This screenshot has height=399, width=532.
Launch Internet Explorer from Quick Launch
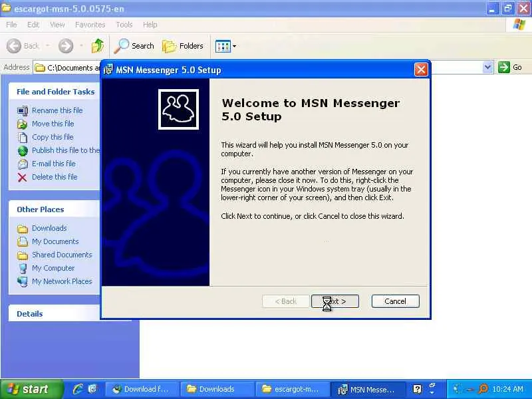click(78, 389)
